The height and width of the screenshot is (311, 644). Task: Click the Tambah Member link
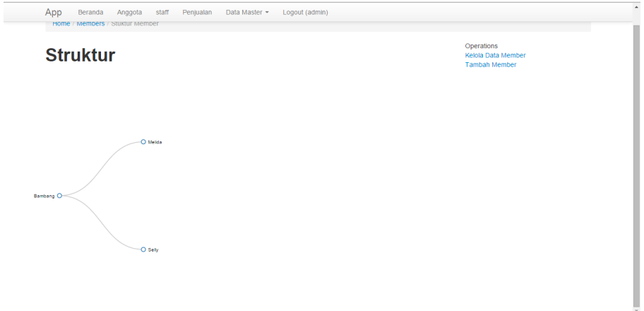click(x=490, y=64)
